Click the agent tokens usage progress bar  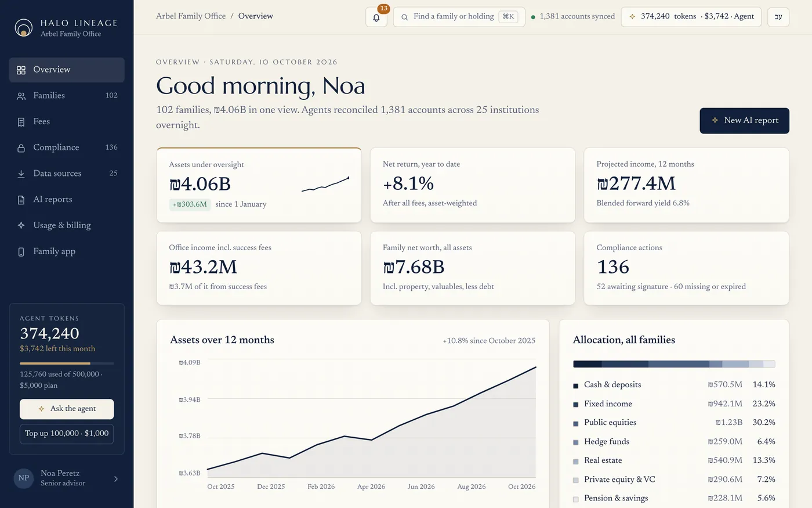[x=67, y=363]
